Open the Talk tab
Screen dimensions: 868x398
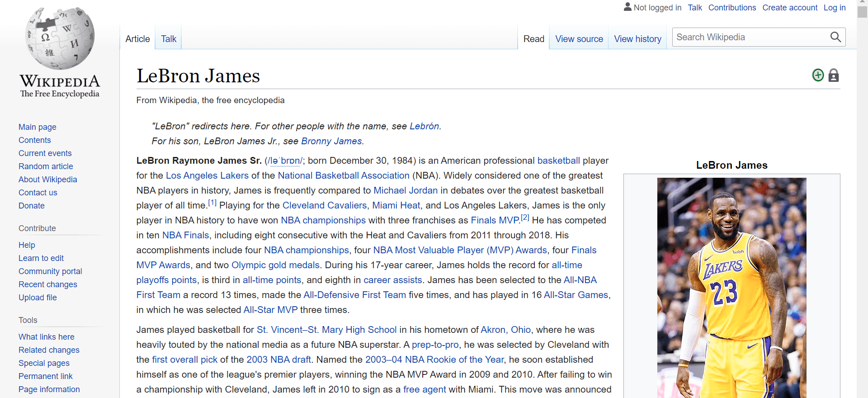coord(168,39)
